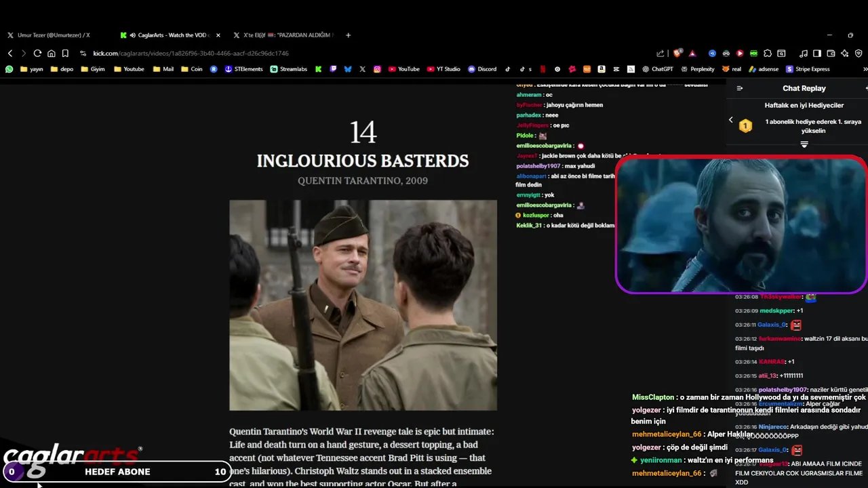Go to previous gifter leaderboard with left chevron
868x488 pixels.
(730, 120)
